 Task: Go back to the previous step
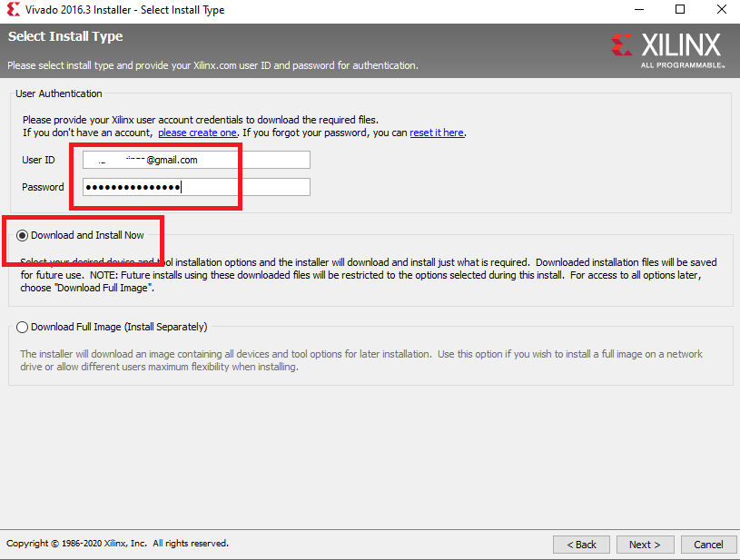click(581, 545)
